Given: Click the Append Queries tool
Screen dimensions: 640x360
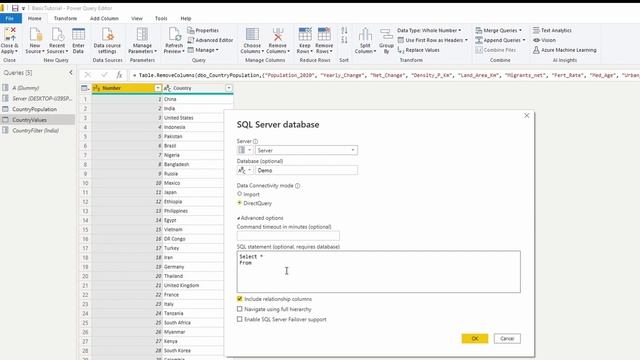Looking at the screenshot, I should coord(500,40).
